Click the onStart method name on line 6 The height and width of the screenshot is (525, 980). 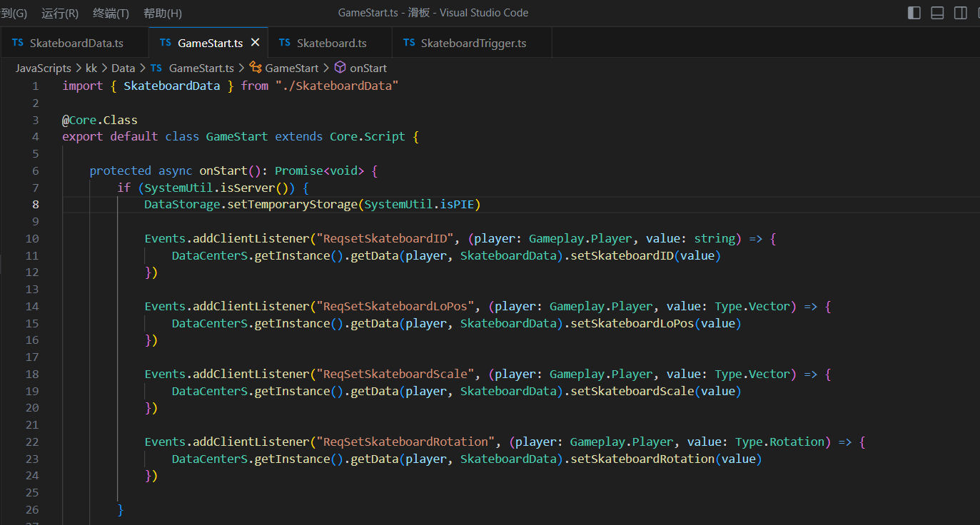pos(223,170)
